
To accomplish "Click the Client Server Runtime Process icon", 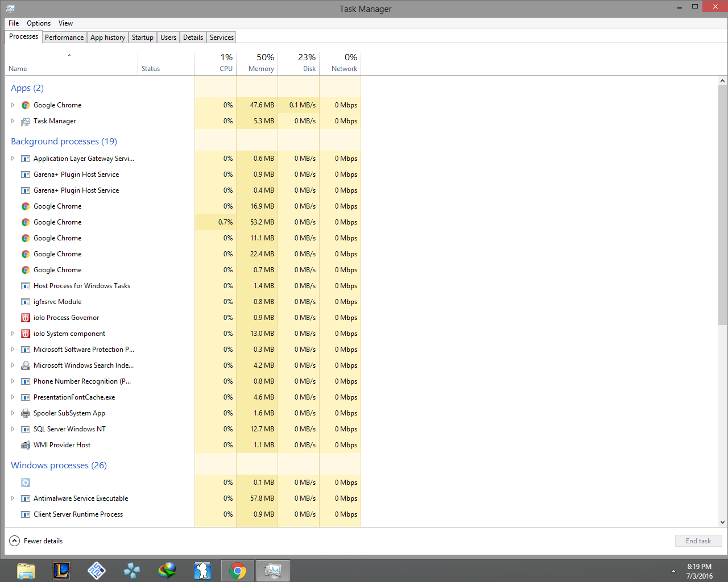I will 26,514.
